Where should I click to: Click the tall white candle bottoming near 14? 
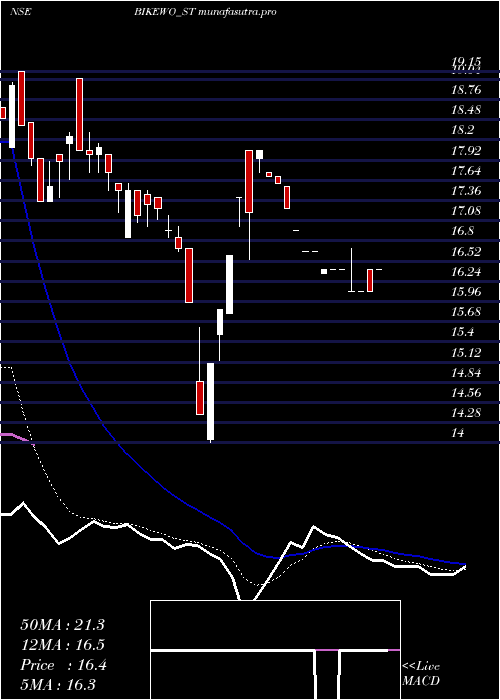pos(210,401)
